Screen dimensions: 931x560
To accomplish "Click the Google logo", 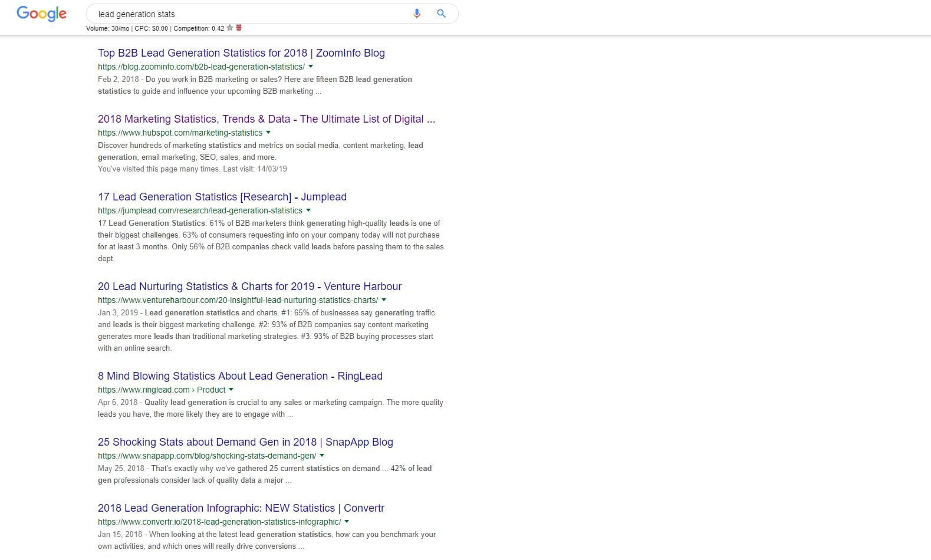I will tap(41, 14).
